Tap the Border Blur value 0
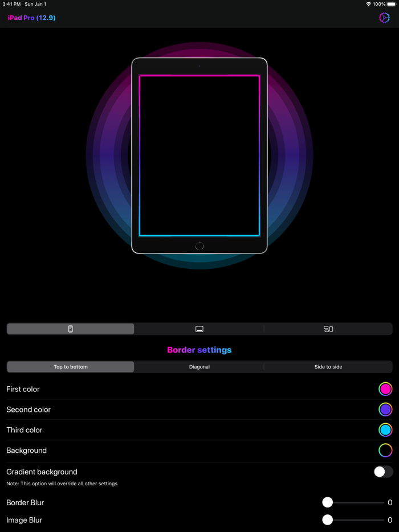The image size is (399, 532). (x=390, y=502)
